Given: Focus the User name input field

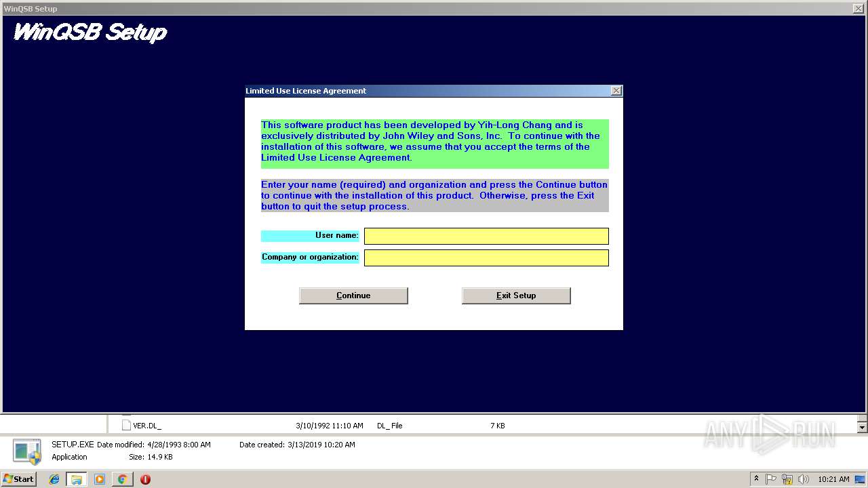Looking at the screenshot, I should point(486,236).
